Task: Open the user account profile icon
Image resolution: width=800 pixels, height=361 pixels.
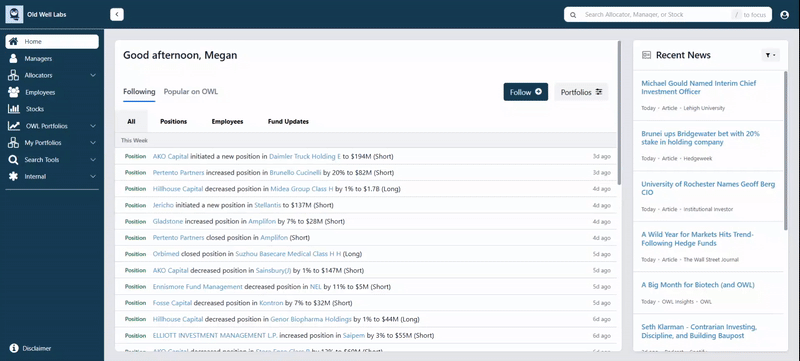Action: [785, 15]
